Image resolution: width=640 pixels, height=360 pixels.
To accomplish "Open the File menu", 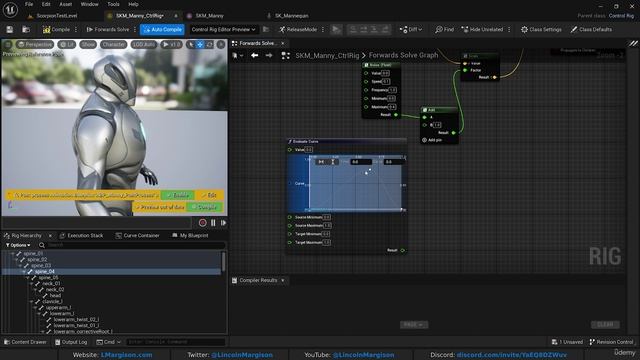I will [x=29, y=4].
